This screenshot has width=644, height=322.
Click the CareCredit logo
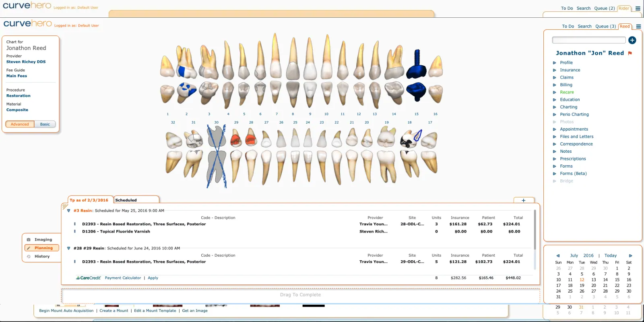coord(89,278)
